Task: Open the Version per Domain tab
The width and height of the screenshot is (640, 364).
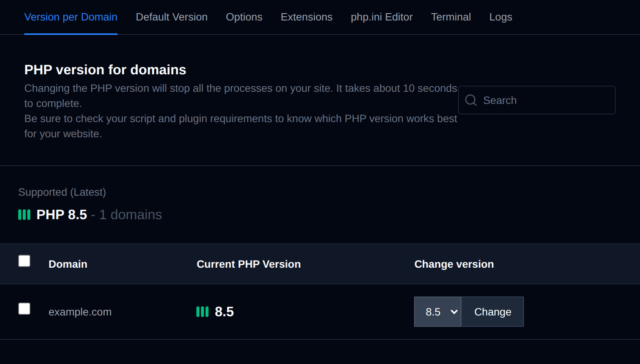Action: click(x=71, y=17)
